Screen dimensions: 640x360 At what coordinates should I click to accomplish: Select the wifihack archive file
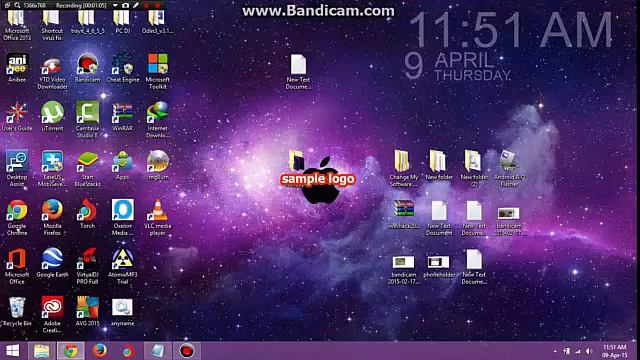[x=403, y=214]
